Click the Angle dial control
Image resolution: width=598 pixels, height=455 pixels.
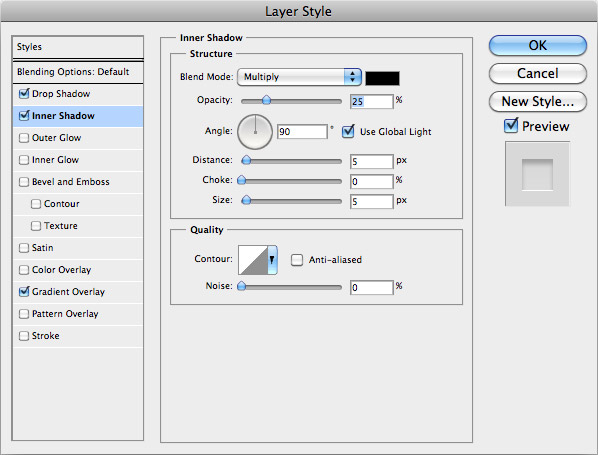[255, 132]
